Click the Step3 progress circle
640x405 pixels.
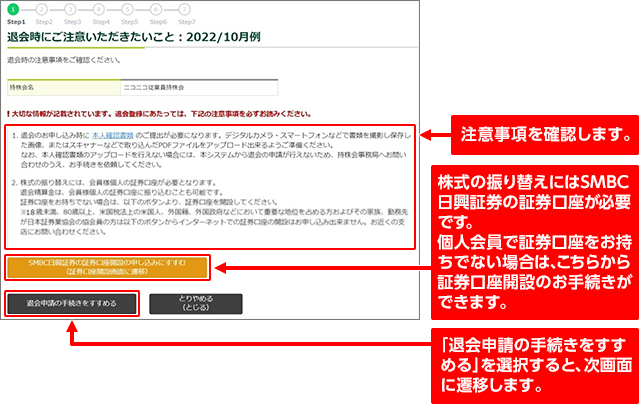point(70,9)
